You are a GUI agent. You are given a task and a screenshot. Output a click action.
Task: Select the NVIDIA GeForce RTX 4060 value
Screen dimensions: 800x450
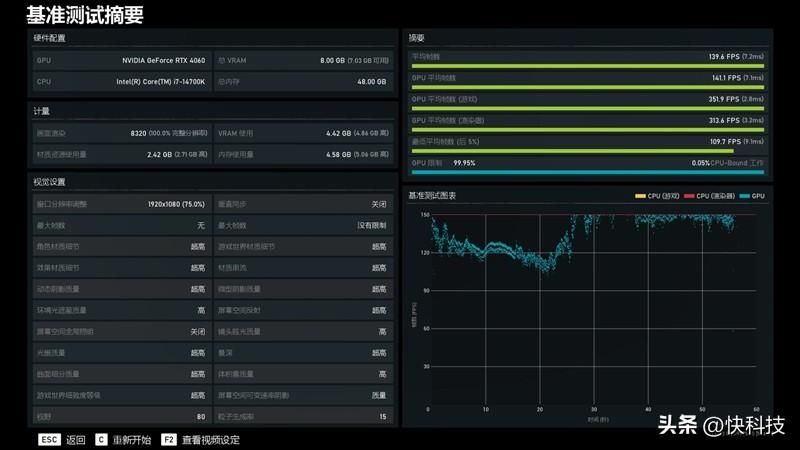click(163, 60)
